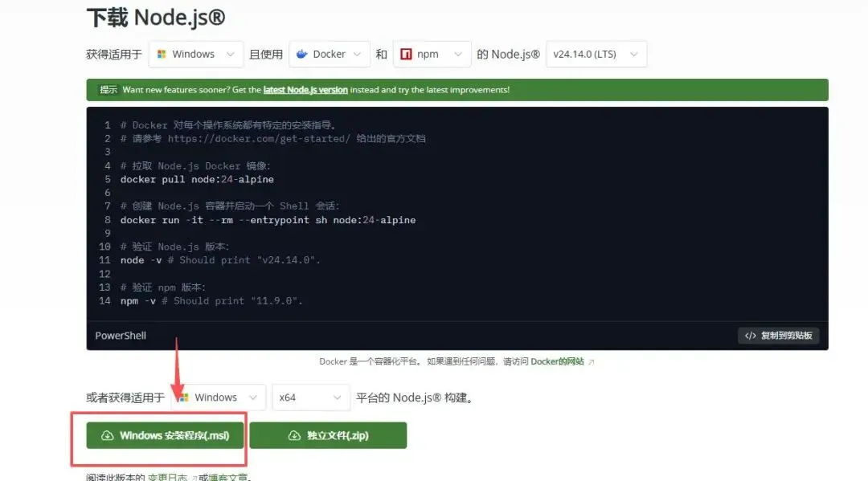
Task: Click the # 拉取 Node.js Docker 镜像 comment
Action: tap(195, 166)
